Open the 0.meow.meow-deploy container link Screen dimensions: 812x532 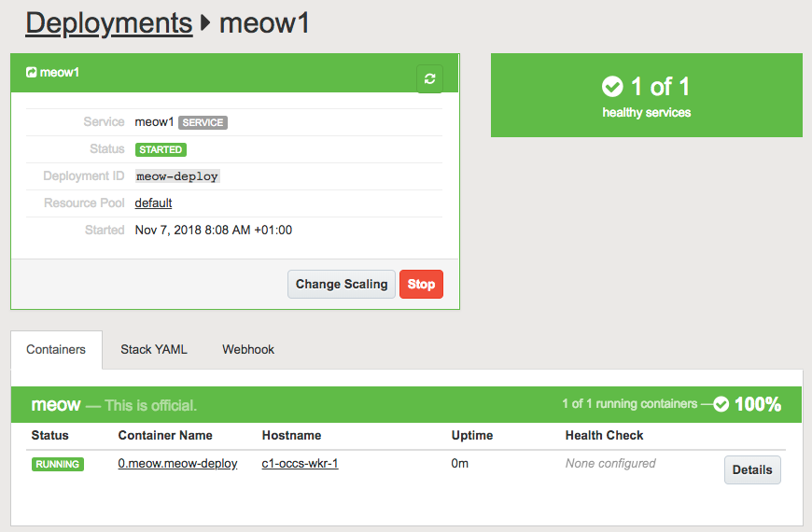(x=177, y=463)
